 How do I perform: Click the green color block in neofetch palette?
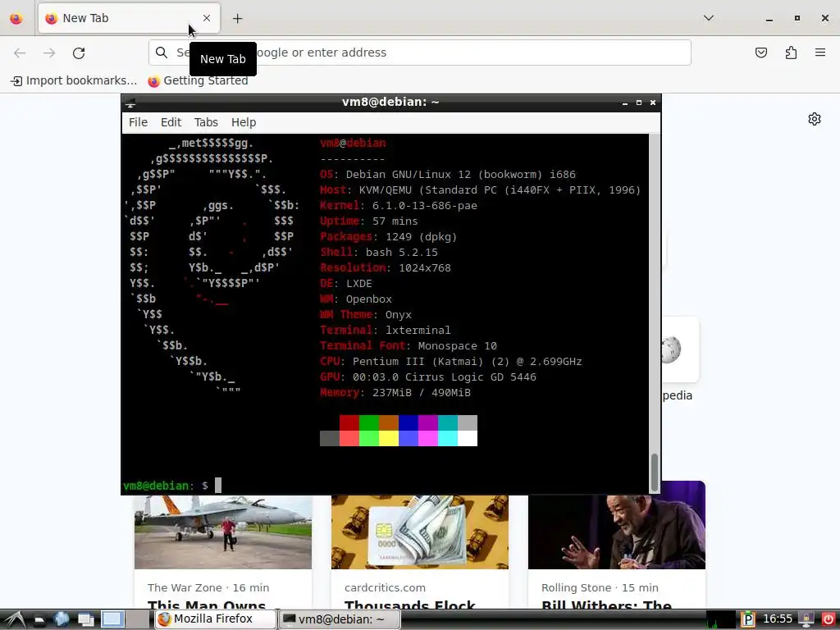[369, 422]
